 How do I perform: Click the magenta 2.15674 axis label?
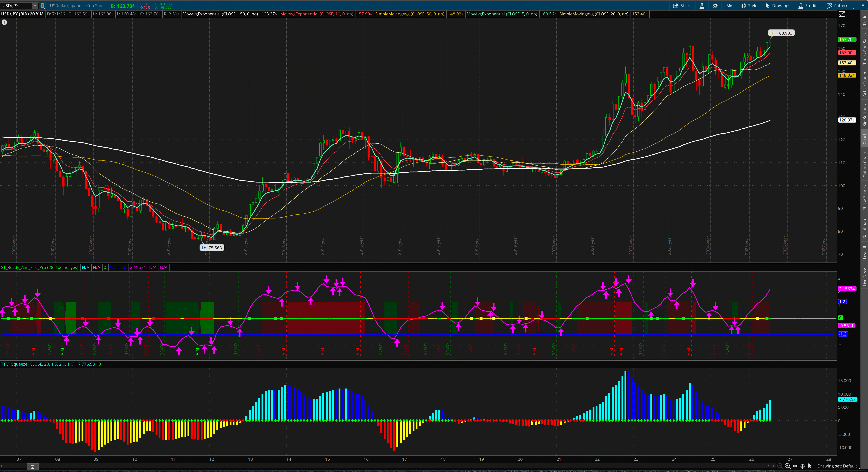coord(847,289)
